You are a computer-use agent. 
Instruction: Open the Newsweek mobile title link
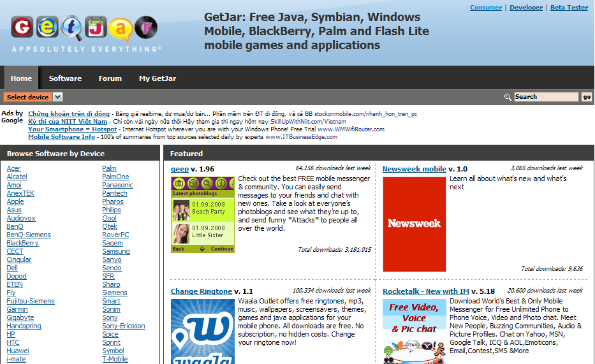414,169
